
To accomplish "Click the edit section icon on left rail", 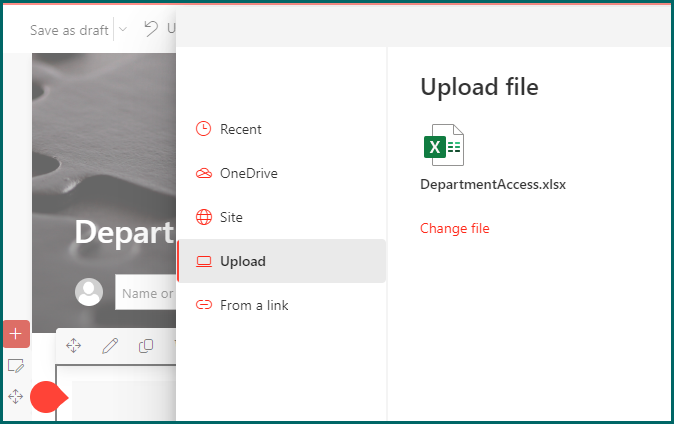I will pos(16,366).
